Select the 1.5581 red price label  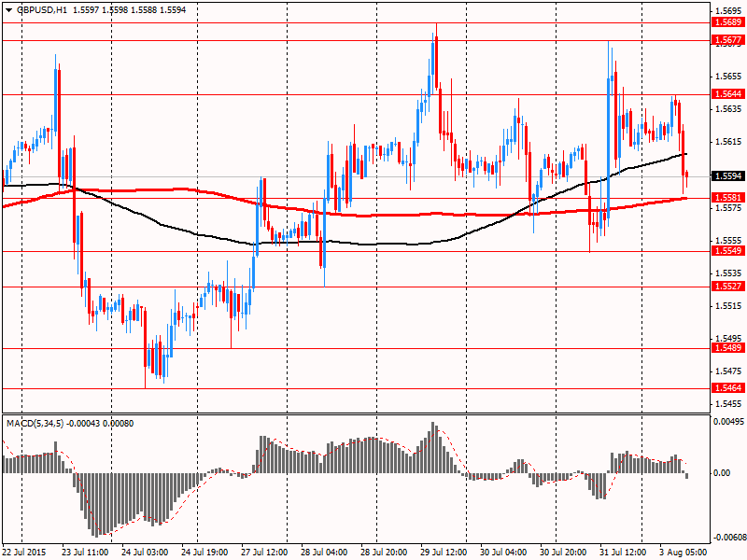click(x=726, y=197)
